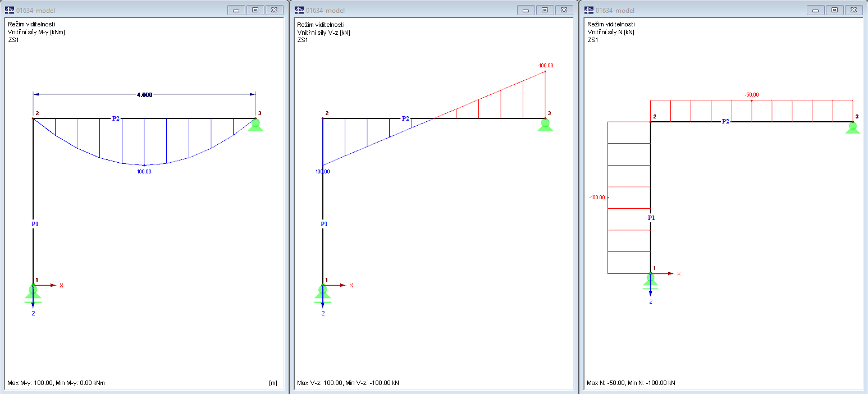Select member label P1 in the N window
Image resolution: width=868 pixels, height=394 pixels.
[x=651, y=218]
